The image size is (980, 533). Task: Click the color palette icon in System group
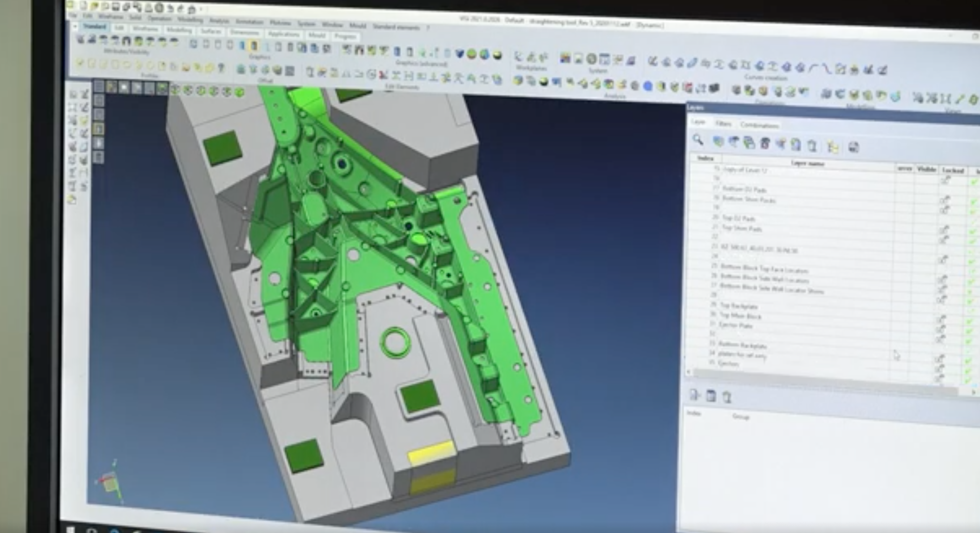(x=565, y=58)
